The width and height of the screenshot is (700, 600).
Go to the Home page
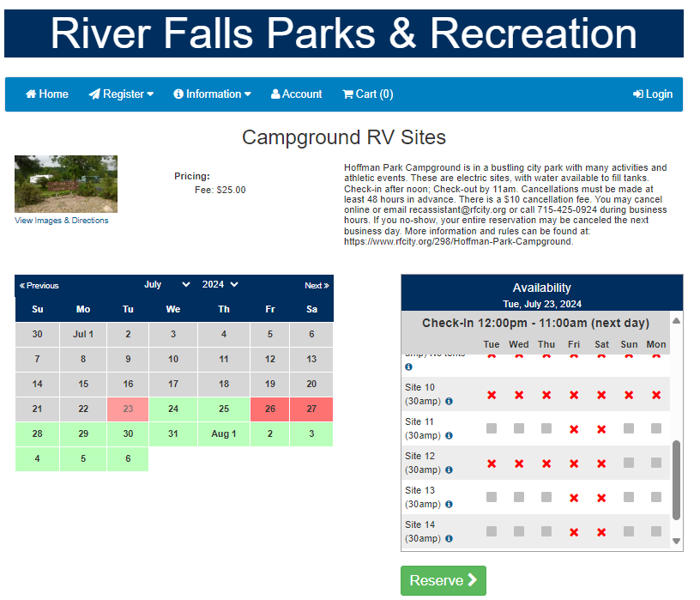click(47, 94)
